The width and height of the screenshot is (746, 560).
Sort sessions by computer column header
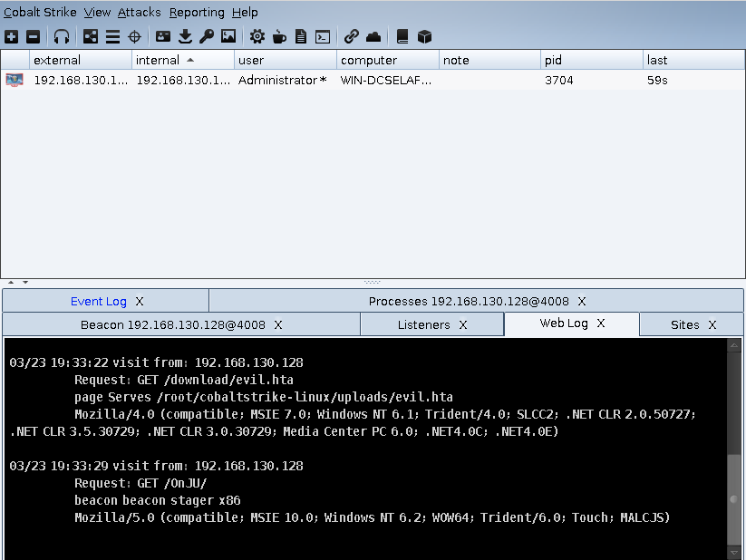387,60
